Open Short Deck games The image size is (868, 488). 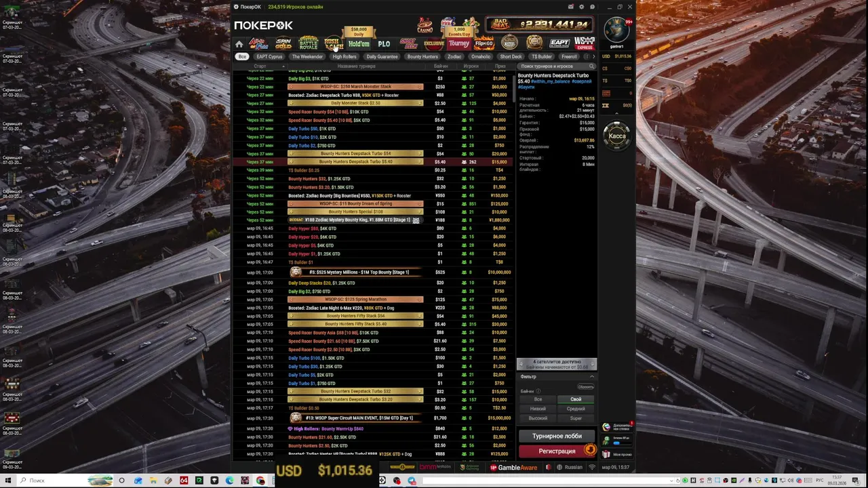point(408,43)
